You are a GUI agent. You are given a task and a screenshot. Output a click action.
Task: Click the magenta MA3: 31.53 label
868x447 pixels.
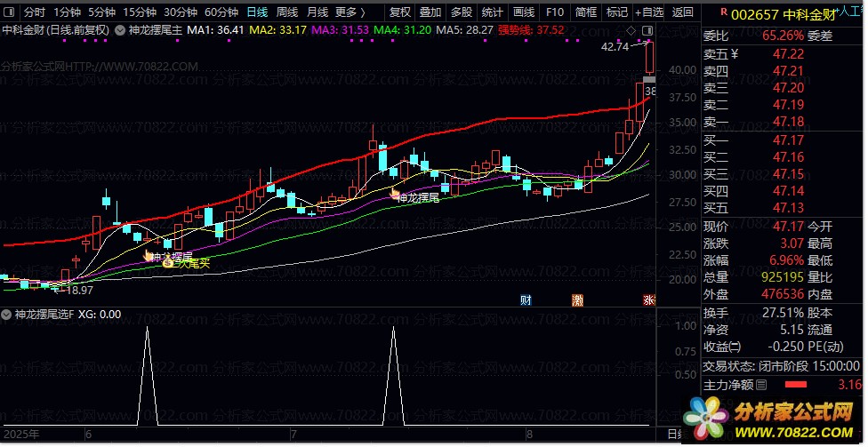(341, 30)
